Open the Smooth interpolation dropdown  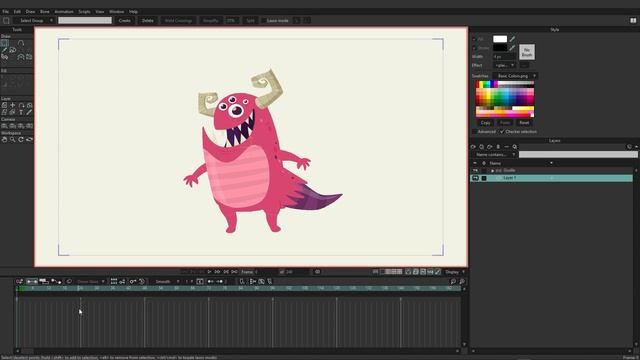pyautogui.click(x=167, y=282)
